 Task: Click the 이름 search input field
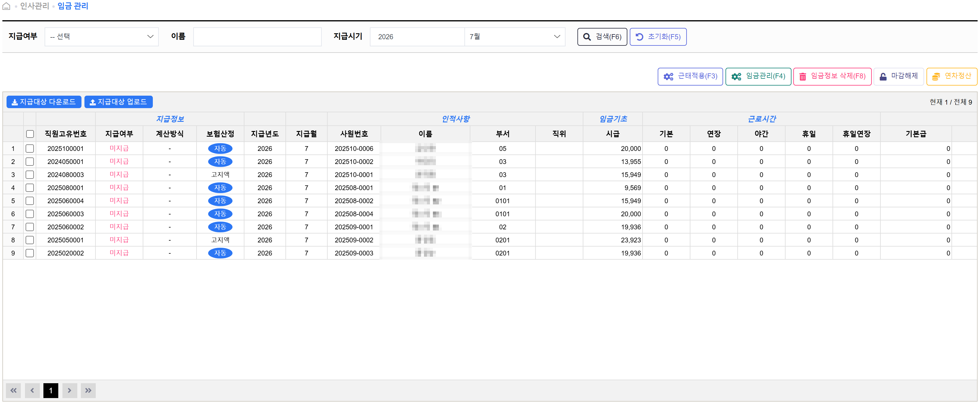click(257, 37)
